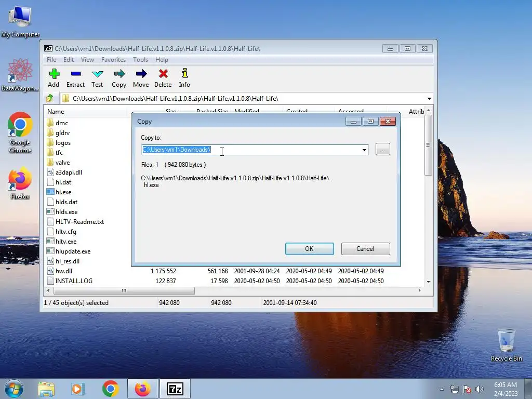The image size is (532, 399).
Task: Open the Edit menu
Action: click(x=69, y=59)
